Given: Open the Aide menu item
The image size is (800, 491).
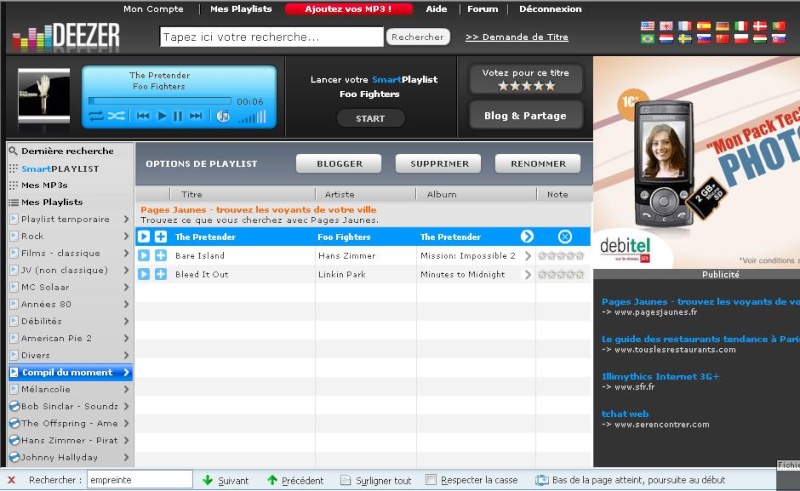Looking at the screenshot, I should pos(436,9).
